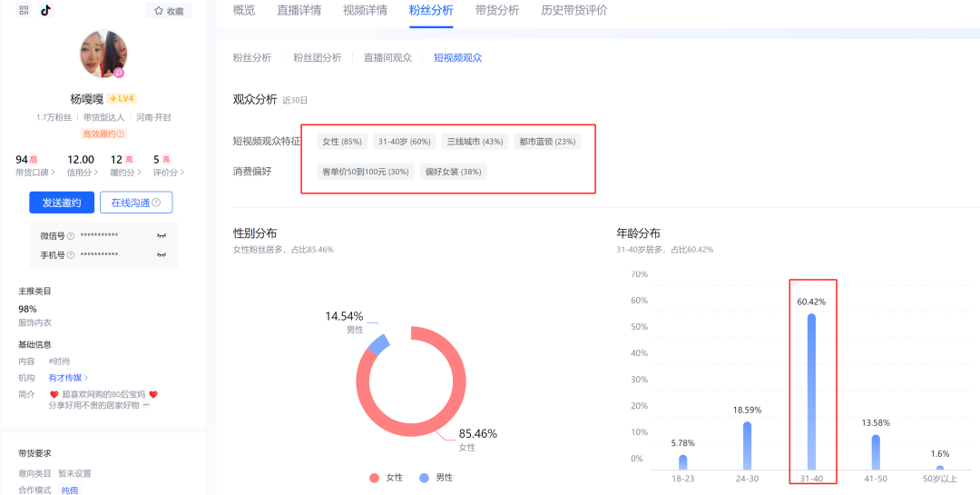The image size is (980, 495).
Task: Reveal hidden WeChat ID with eye icon
Action: pos(162,236)
